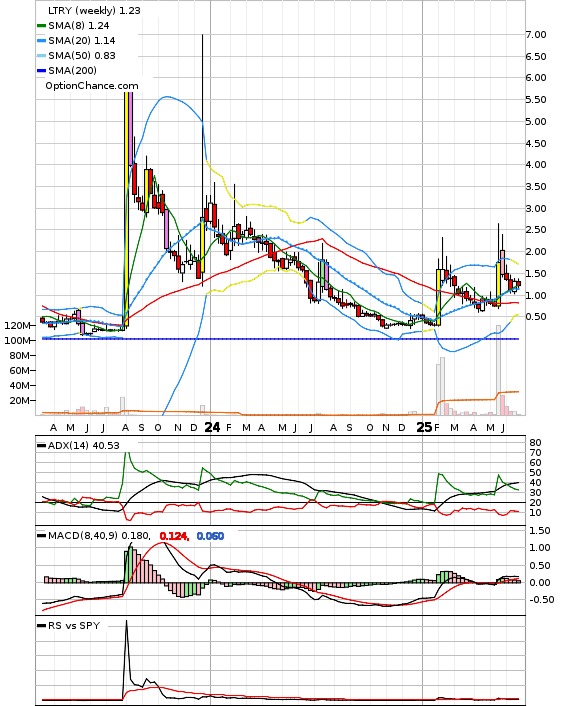
Task: Click the 80 label on ADX axis
Action: (535, 443)
